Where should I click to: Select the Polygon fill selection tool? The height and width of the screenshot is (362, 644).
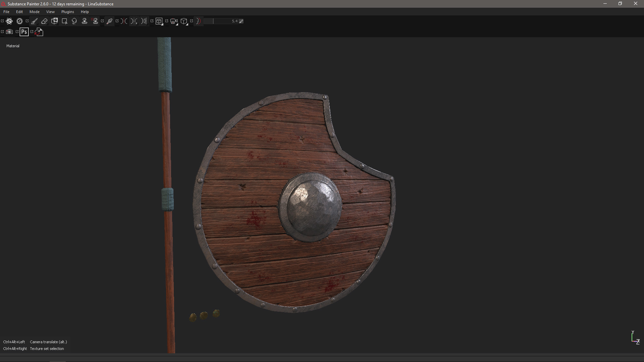(x=64, y=21)
